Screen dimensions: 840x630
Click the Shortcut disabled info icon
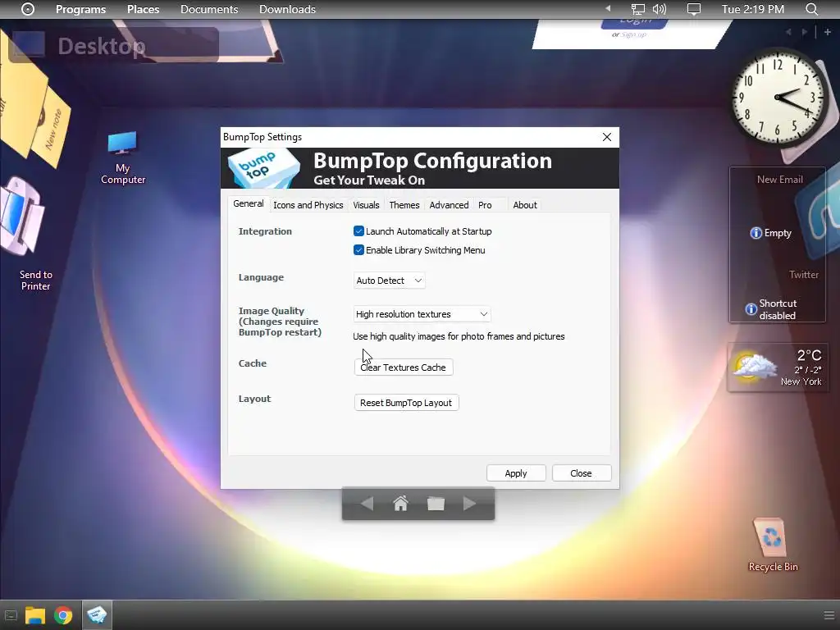click(x=751, y=309)
